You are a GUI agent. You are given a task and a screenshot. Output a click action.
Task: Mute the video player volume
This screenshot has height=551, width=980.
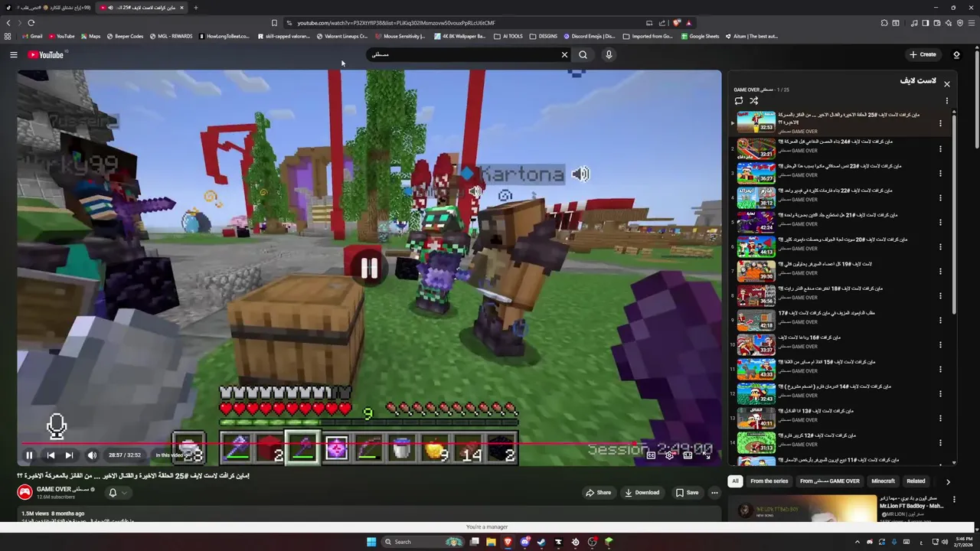92,455
